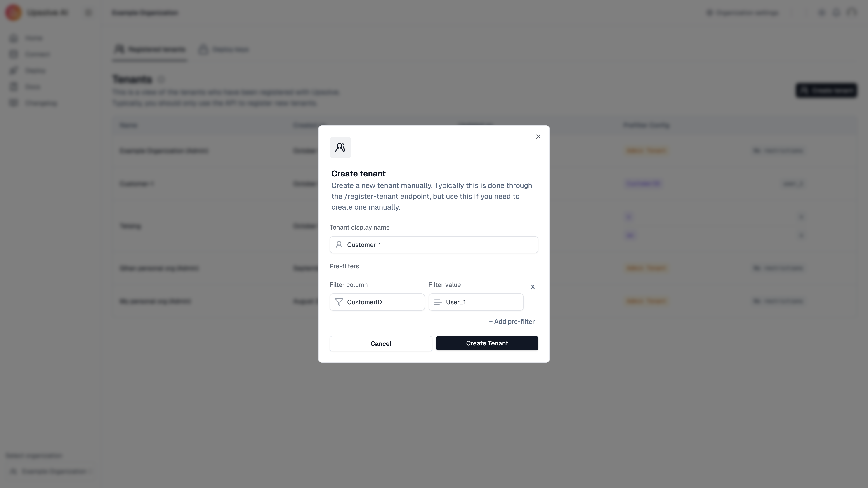Screen dimensions: 868x488
Task: Click the CustomerID filter column input
Action: 377,302
